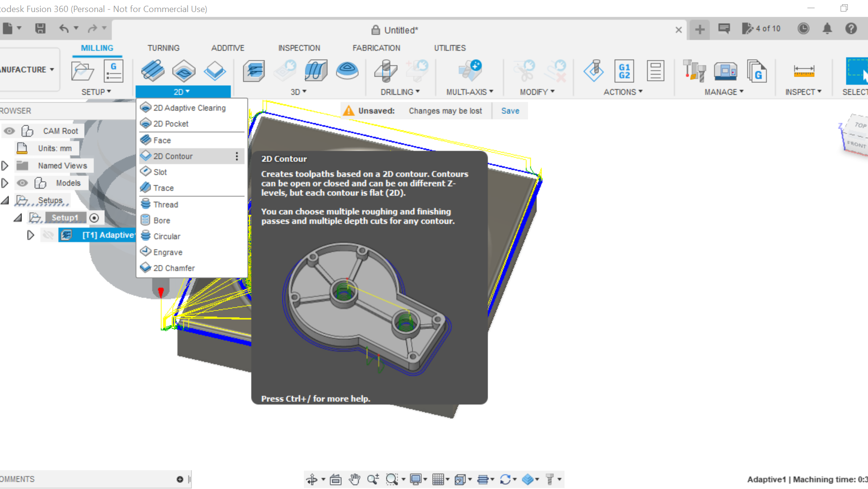868x489 pixels.
Task: Switch to the TURNING tab
Action: [164, 48]
